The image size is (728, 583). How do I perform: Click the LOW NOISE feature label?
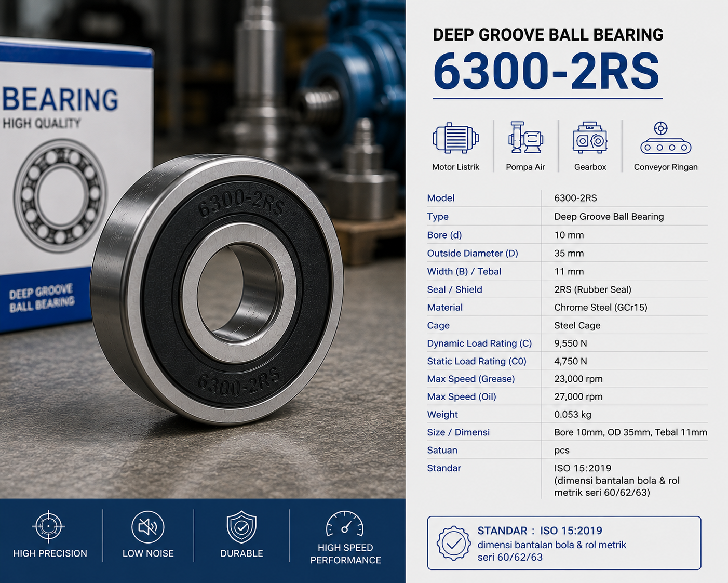click(x=148, y=553)
